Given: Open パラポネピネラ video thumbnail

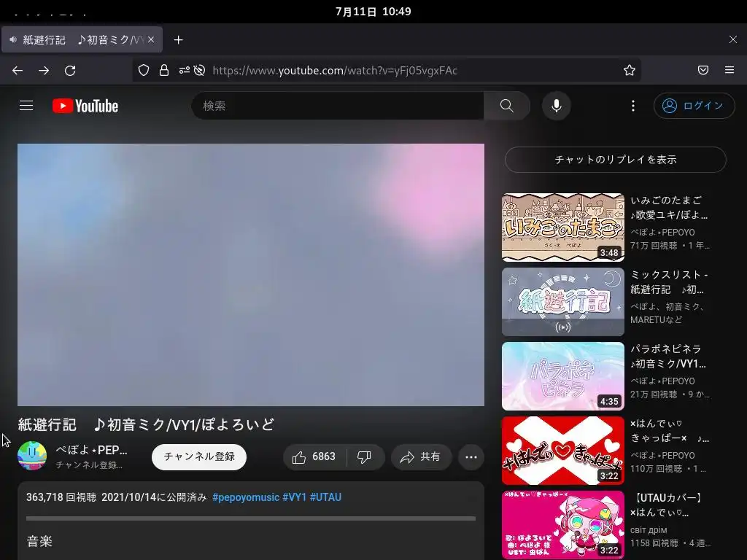Looking at the screenshot, I should (563, 376).
